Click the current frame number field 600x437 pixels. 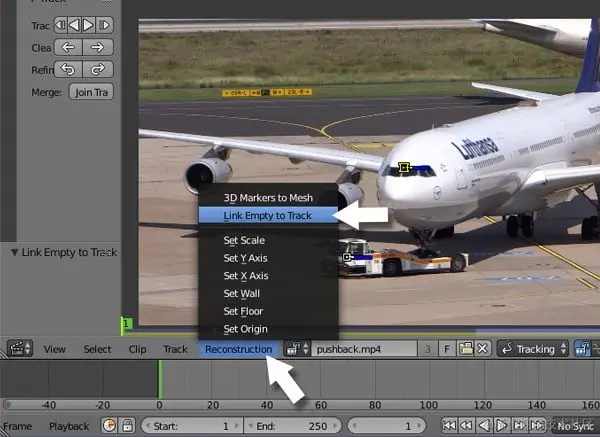386,426
